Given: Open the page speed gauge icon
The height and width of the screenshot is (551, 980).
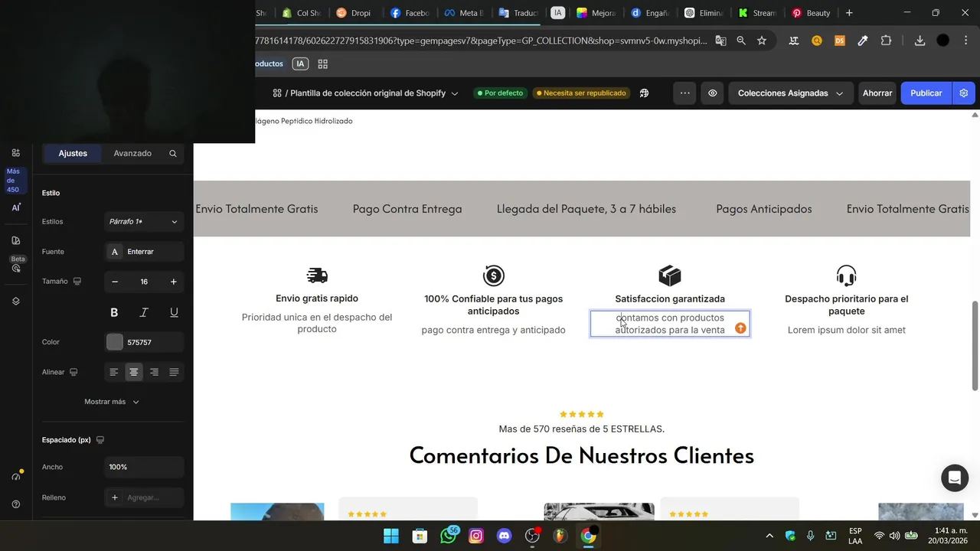Looking at the screenshot, I should tap(16, 476).
